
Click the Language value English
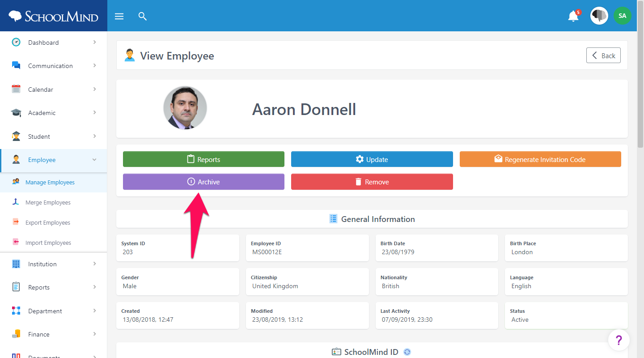521,286
